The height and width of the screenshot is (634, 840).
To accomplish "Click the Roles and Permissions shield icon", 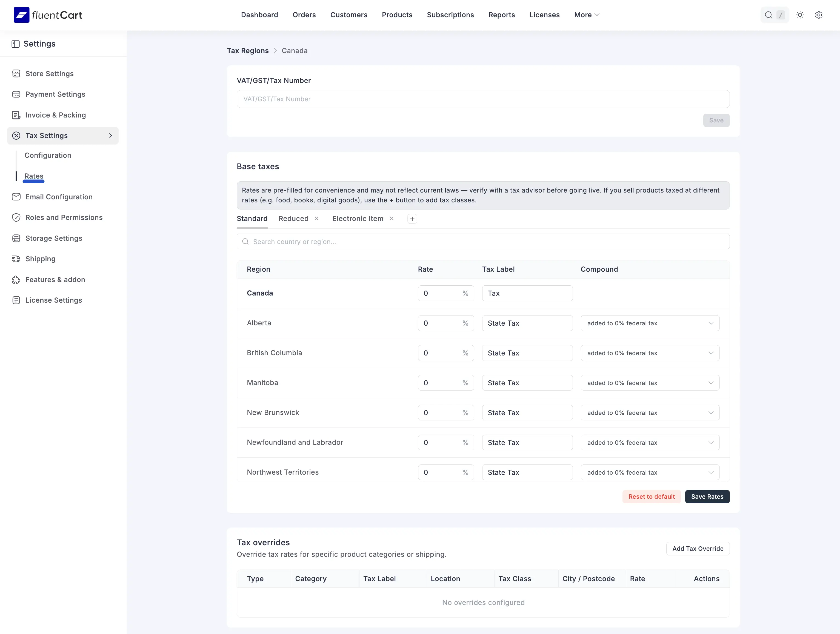I will (16, 217).
